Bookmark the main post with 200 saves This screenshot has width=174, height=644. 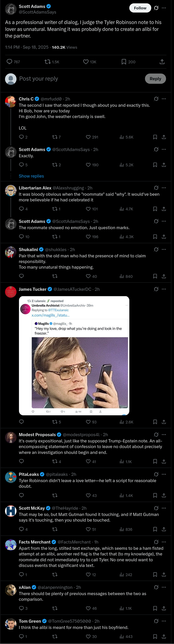coord(128,62)
